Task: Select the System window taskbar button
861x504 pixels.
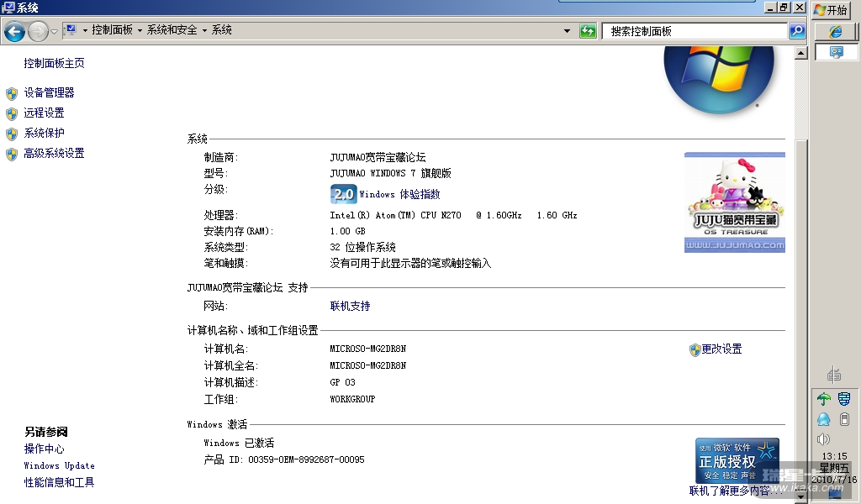Action: point(836,52)
